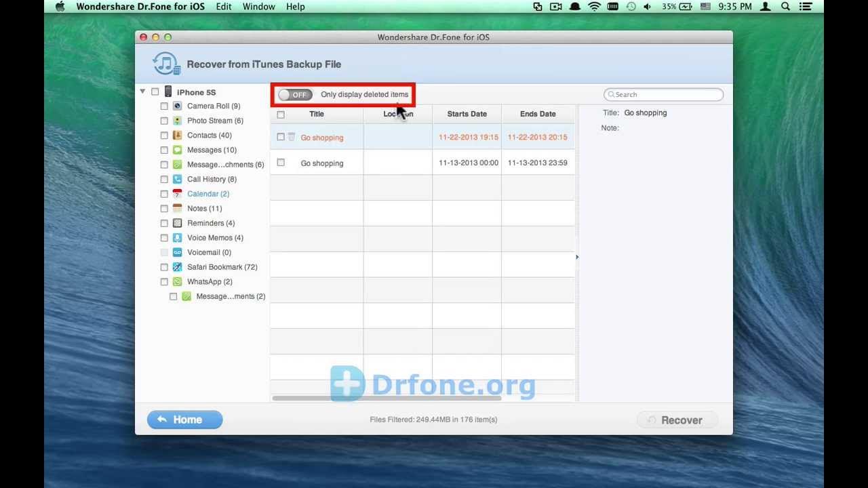Toggle Only display deleted items switch
Viewport: 868px width, 488px height.
click(295, 95)
